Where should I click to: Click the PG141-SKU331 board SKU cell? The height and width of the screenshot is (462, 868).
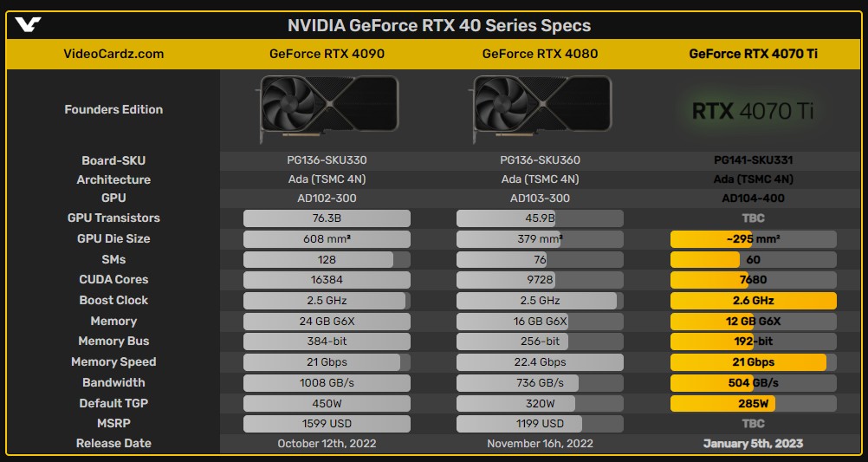tap(753, 160)
